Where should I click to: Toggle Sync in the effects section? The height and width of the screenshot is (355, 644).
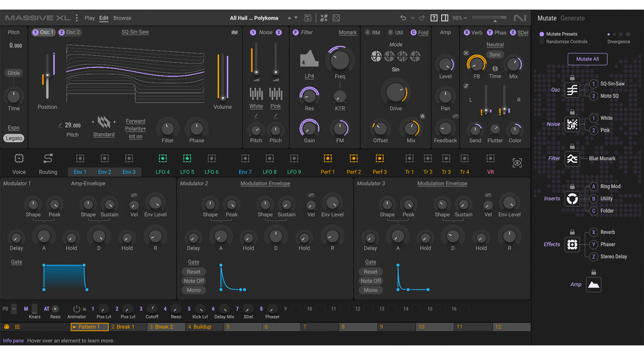pyautogui.click(x=495, y=55)
